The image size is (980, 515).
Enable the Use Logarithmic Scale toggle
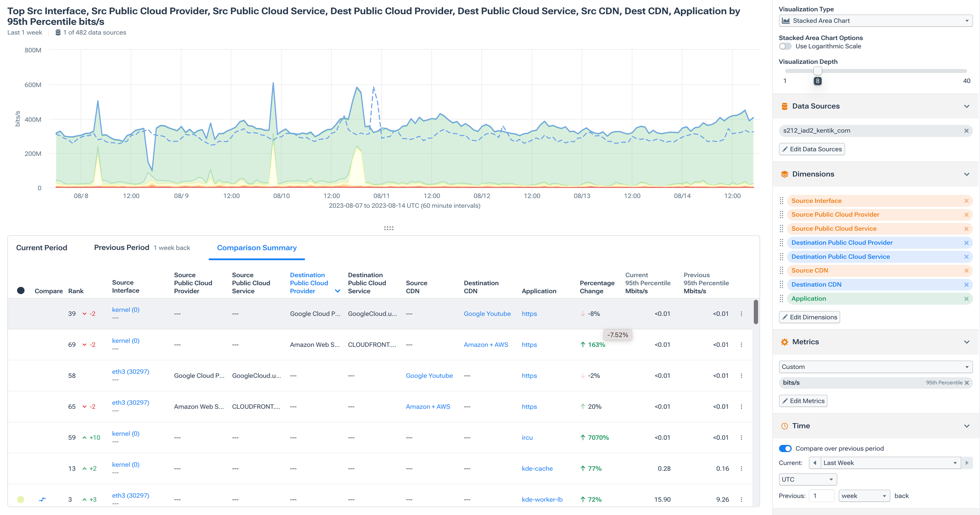coord(785,46)
